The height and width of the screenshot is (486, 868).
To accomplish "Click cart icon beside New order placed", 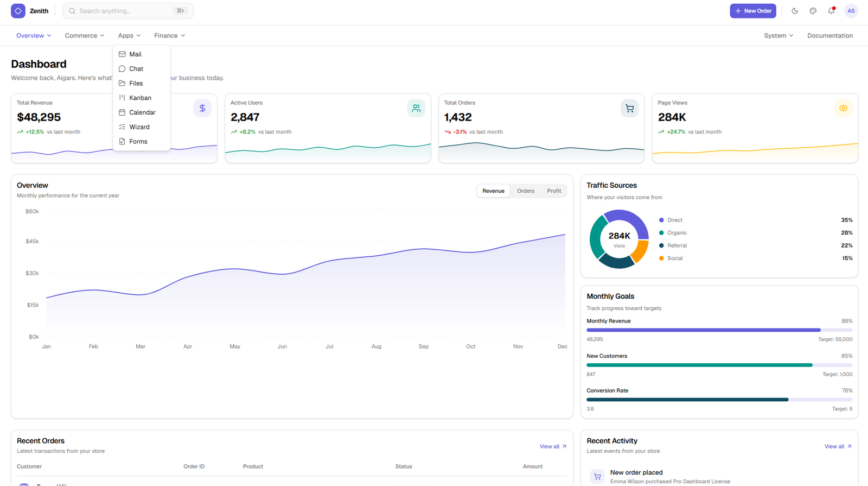I will click(597, 477).
